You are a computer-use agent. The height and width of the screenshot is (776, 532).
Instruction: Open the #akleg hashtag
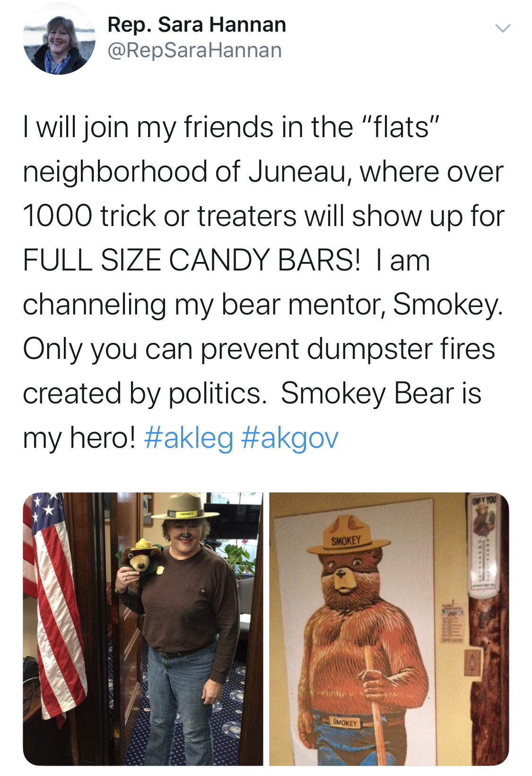pos(188,437)
